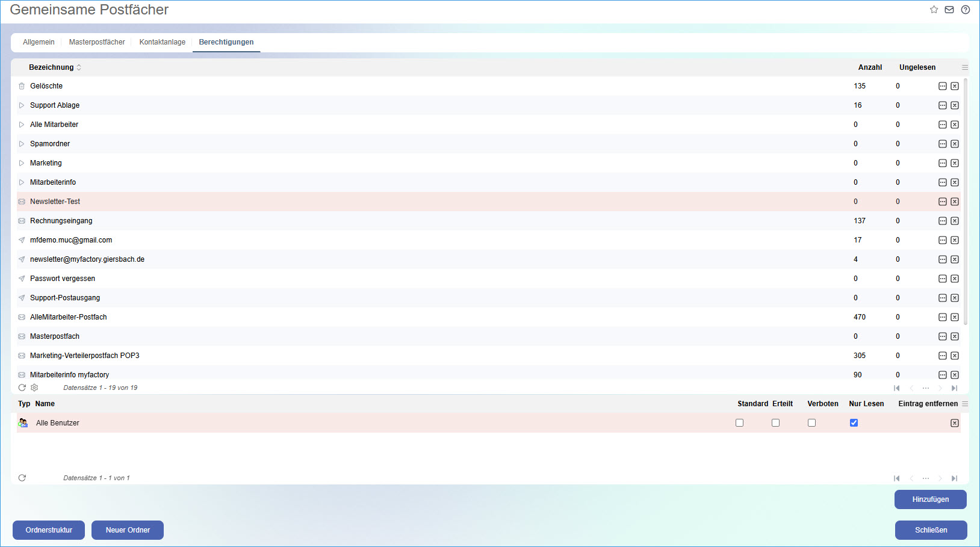Open details for Support Ablage row

943,105
